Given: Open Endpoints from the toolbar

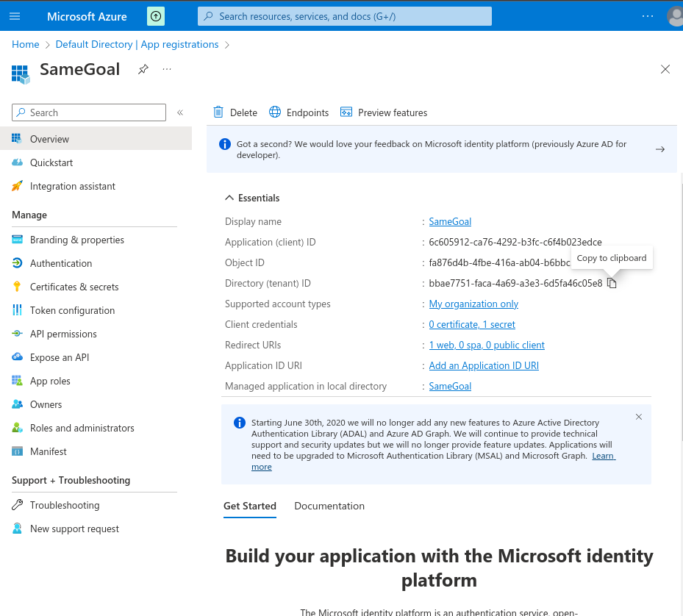Looking at the screenshot, I should tap(298, 112).
